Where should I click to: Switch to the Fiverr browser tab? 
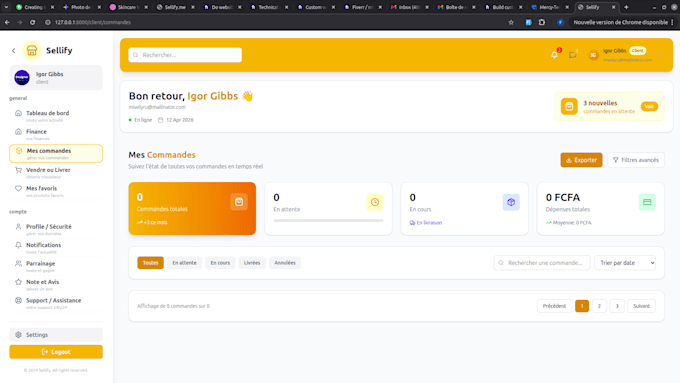pos(363,7)
